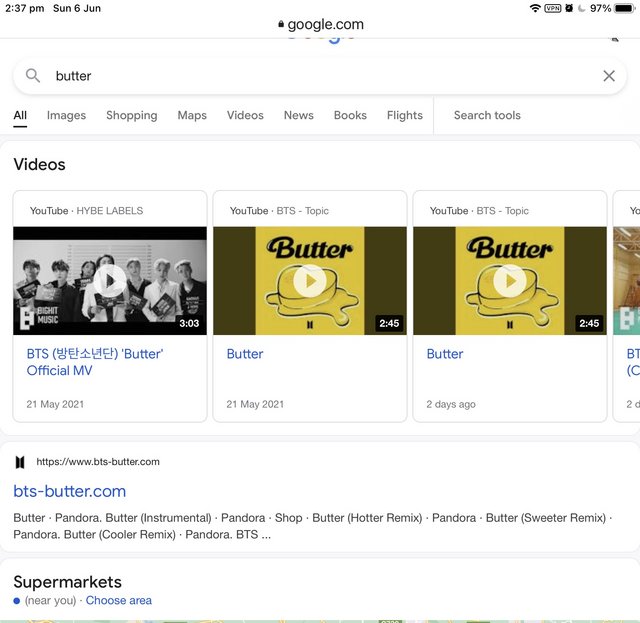Open the News tab
This screenshot has width=640, height=623.
click(x=298, y=116)
